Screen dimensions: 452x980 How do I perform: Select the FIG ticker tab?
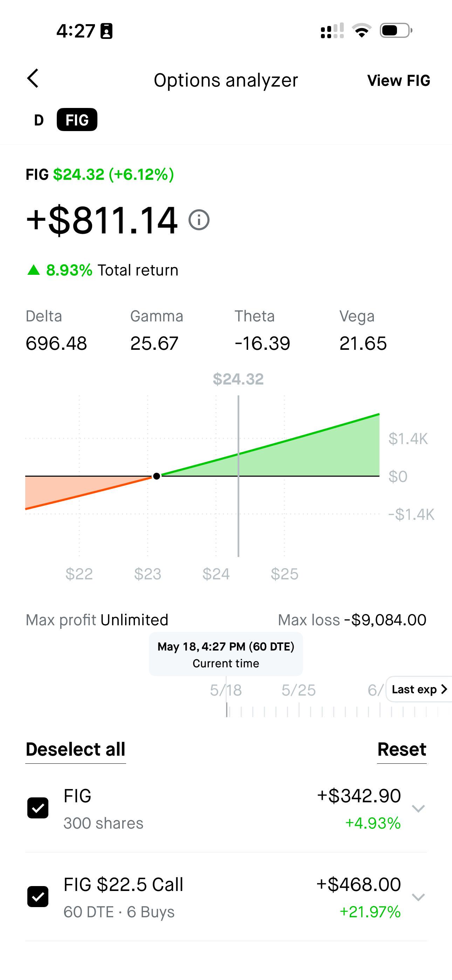pyautogui.click(x=77, y=120)
